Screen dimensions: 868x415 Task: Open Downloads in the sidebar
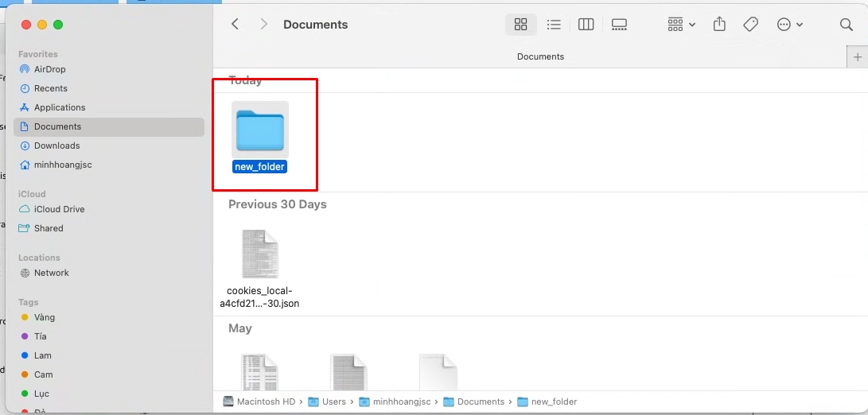pyautogui.click(x=56, y=145)
